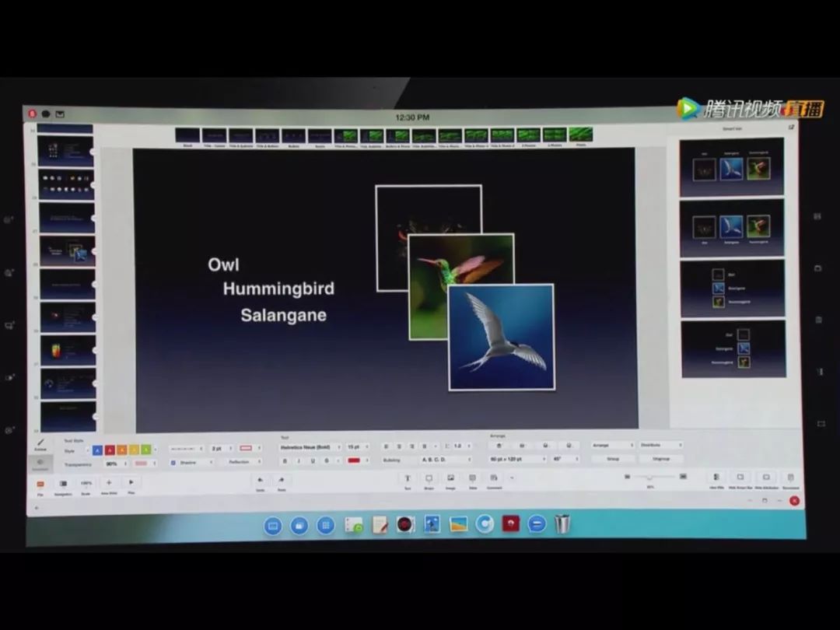Select the Salangane bird photo on slide

point(501,337)
